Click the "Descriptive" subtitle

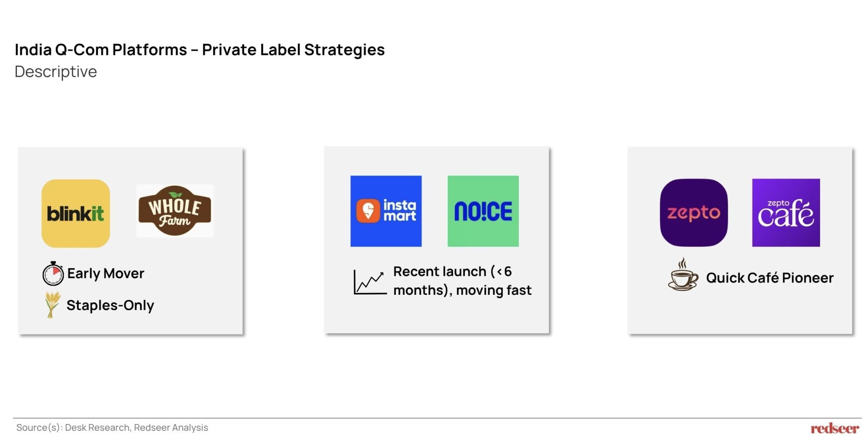click(56, 72)
